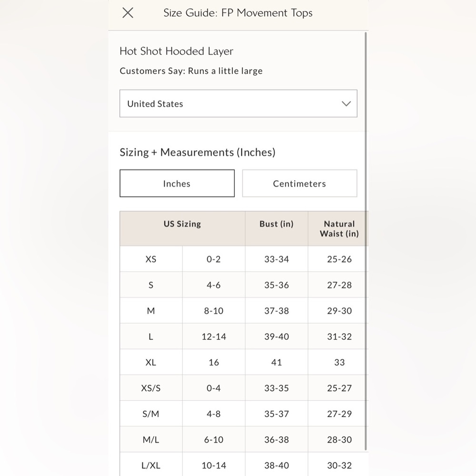The image size is (476, 476).
Task: Open the United States country dropdown
Action: click(x=238, y=103)
